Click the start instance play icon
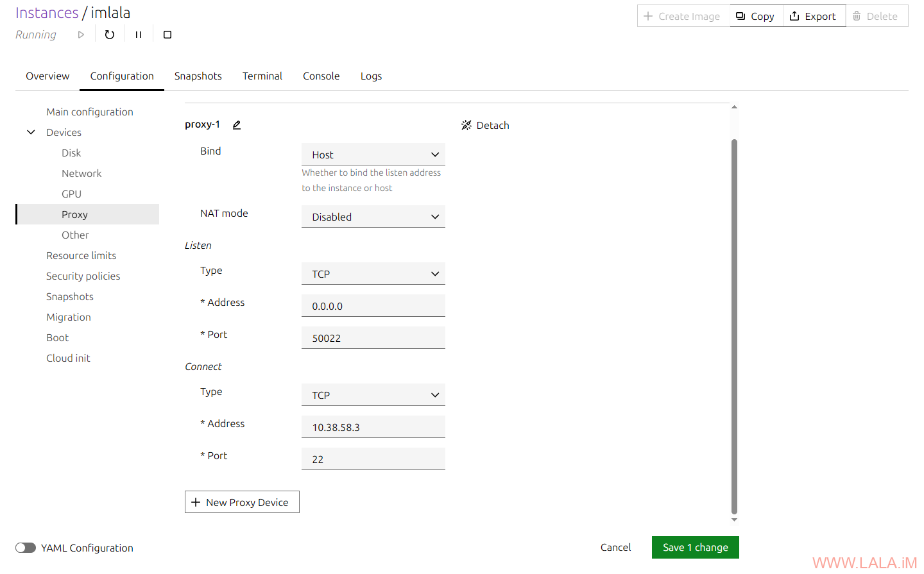 pyautogui.click(x=81, y=35)
